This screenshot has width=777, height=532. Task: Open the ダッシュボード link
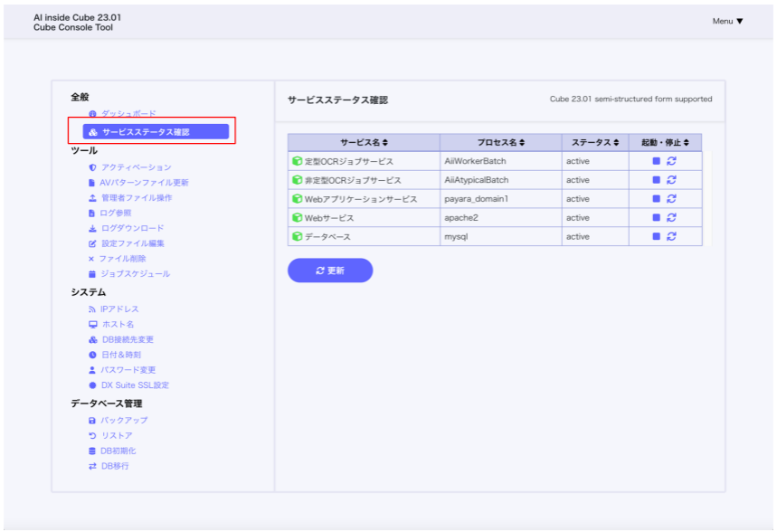tap(128, 113)
